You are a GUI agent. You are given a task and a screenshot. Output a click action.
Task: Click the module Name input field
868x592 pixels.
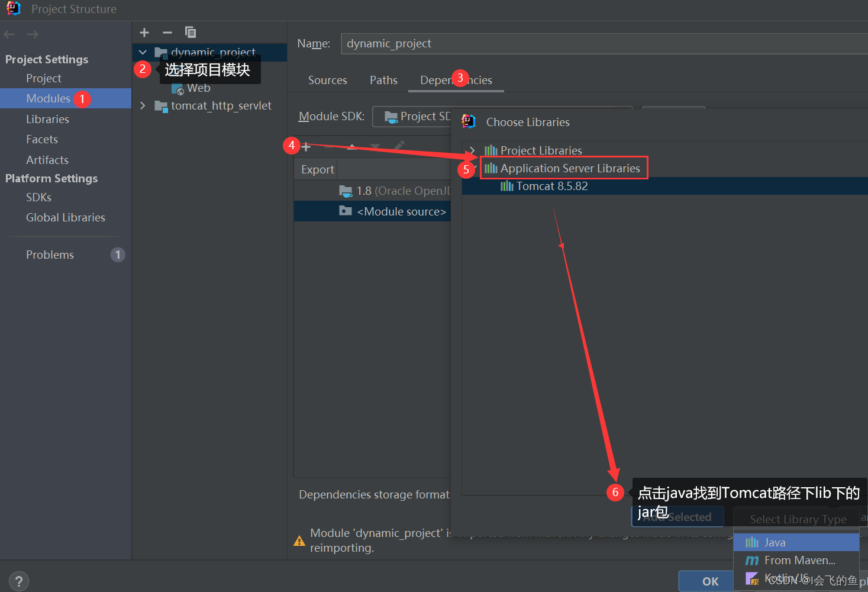(604, 43)
